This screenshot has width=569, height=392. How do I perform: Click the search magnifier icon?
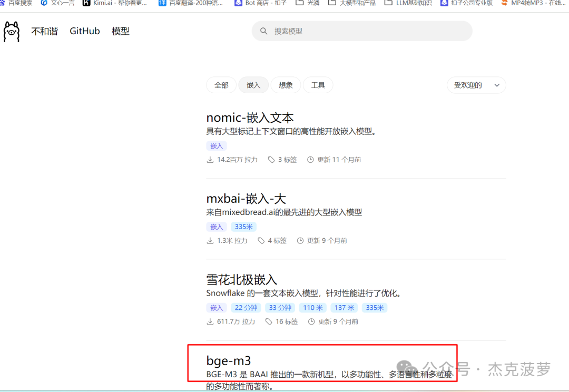(x=264, y=31)
